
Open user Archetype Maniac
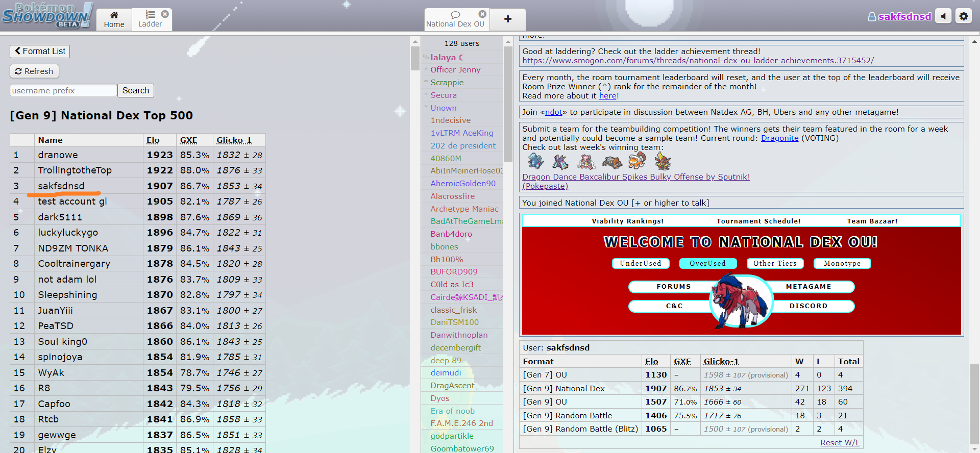coord(462,209)
